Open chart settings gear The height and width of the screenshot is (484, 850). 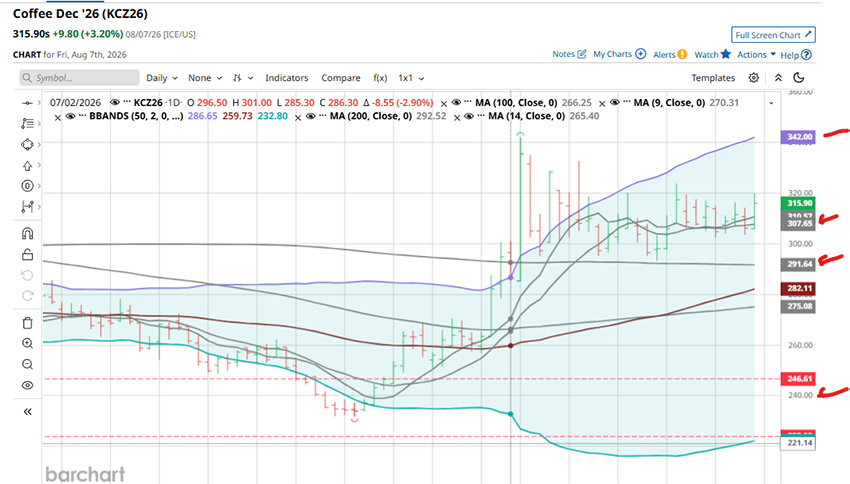pyautogui.click(x=754, y=78)
